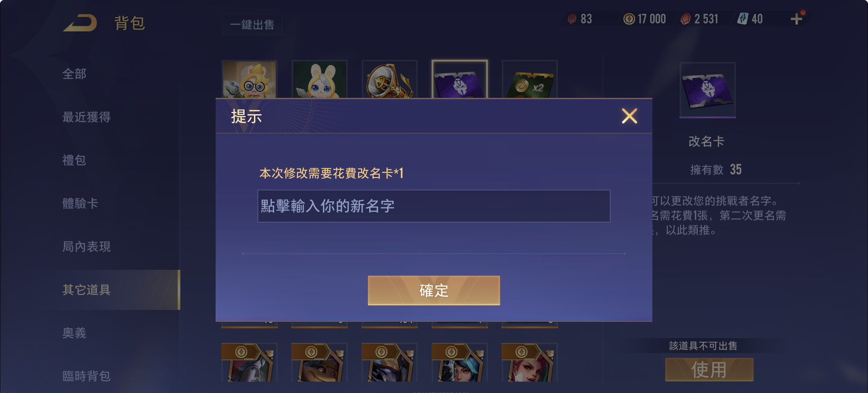Click the 確定 confirm button
The width and height of the screenshot is (868, 393).
pyautogui.click(x=434, y=290)
